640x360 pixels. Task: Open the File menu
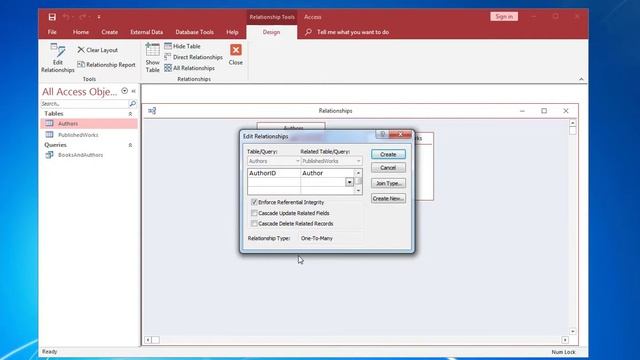(52, 32)
